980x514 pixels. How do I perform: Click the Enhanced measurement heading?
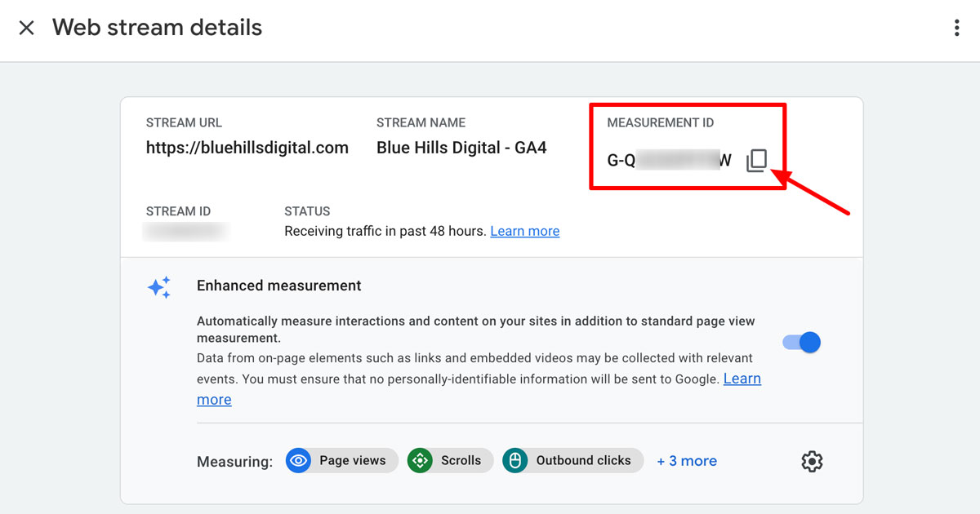(279, 286)
